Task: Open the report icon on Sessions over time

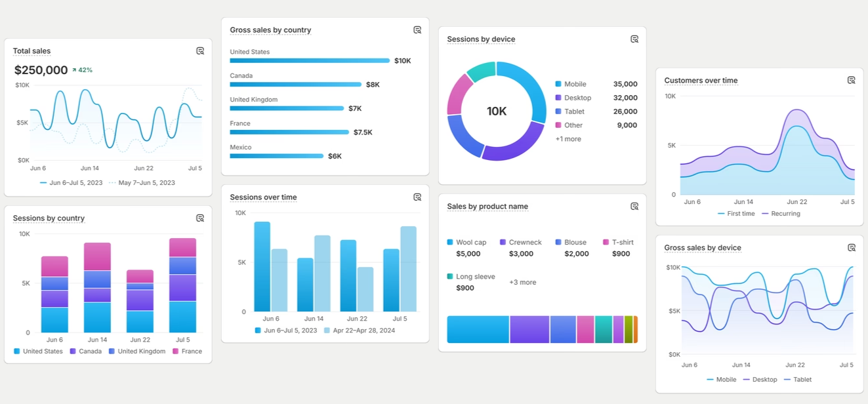Action: 417,197
